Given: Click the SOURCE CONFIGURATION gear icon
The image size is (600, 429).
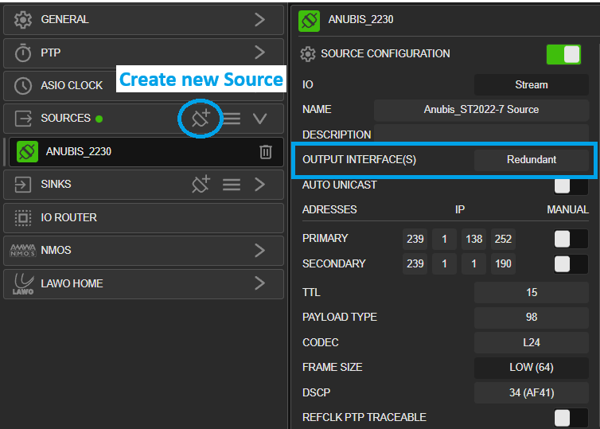Looking at the screenshot, I should click(x=308, y=54).
